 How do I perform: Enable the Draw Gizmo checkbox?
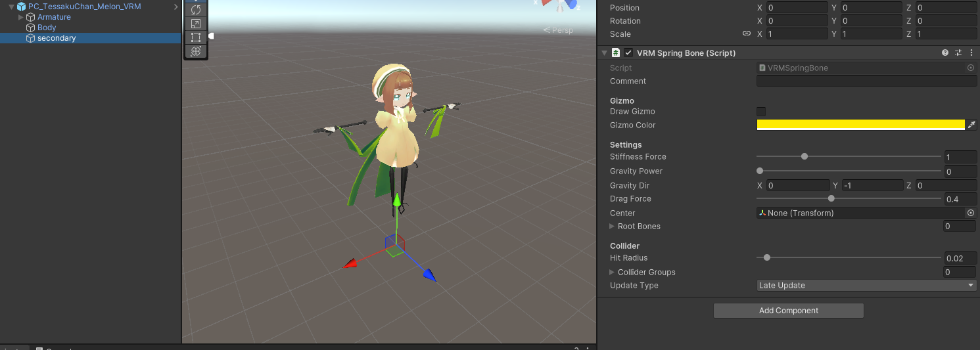coord(761,112)
